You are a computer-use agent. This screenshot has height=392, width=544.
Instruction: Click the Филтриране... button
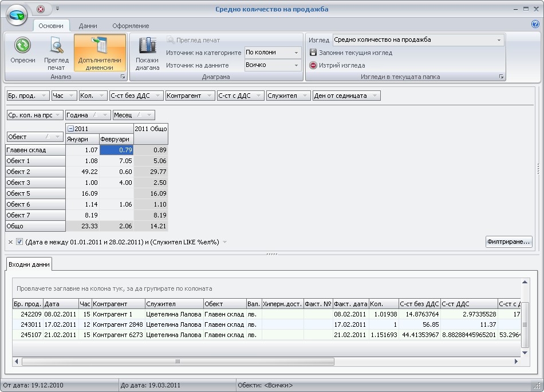pyautogui.click(x=508, y=241)
